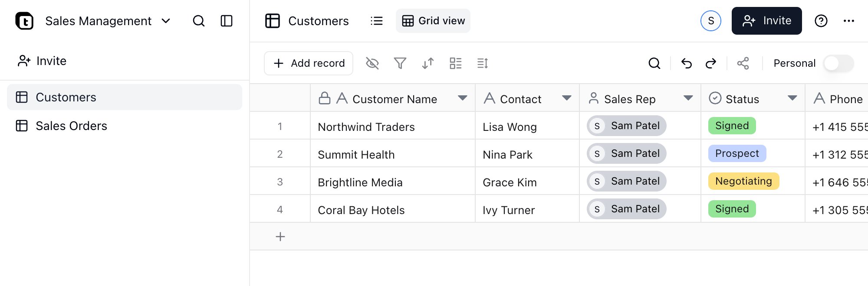Open hidden fields settings
Viewport: 868px width, 286px height.
click(372, 63)
